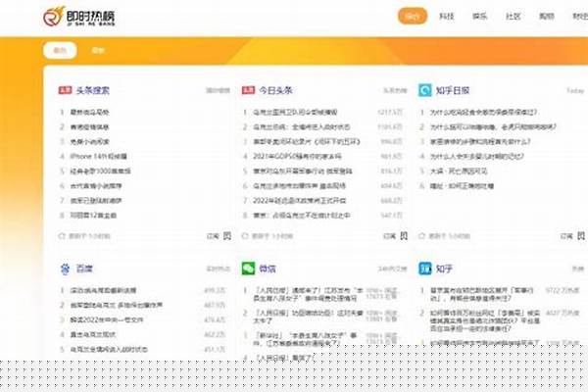588x392 pixels.
Task: Open item 1 in the 头条搜索 list
Action: tap(89, 112)
